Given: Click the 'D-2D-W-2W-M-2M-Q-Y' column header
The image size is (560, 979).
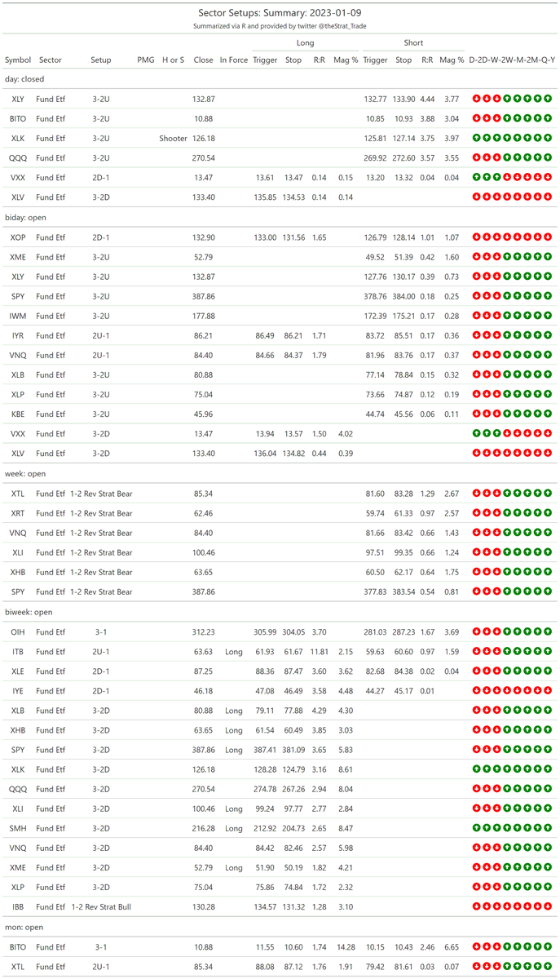Looking at the screenshot, I should (x=513, y=60).
